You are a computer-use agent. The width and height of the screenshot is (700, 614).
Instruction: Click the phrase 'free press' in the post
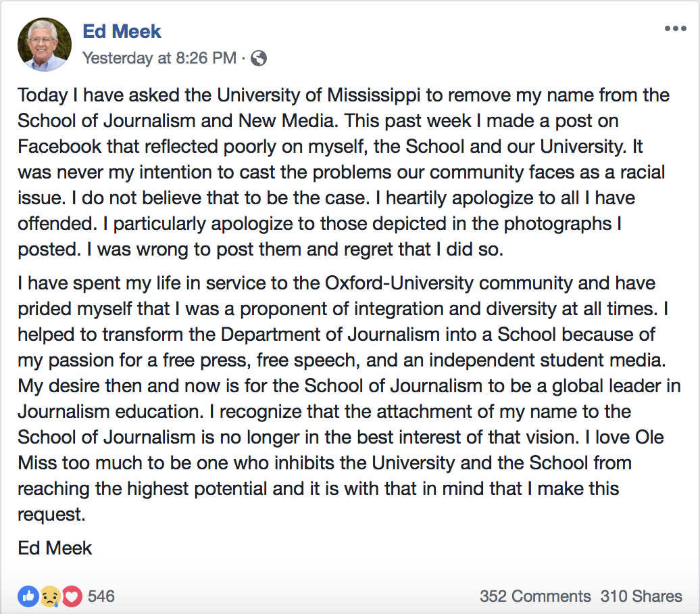pyautogui.click(x=193, y=359)
